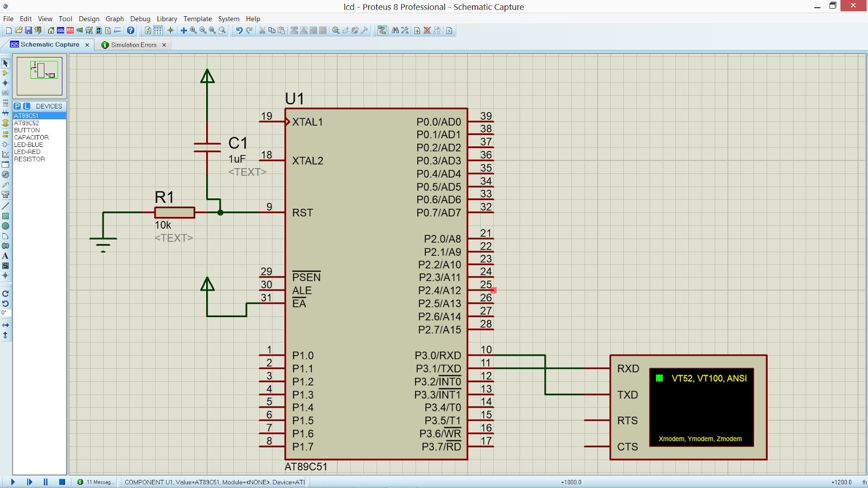
Task: Click the P button to pick devices
Action: [16, 106]
